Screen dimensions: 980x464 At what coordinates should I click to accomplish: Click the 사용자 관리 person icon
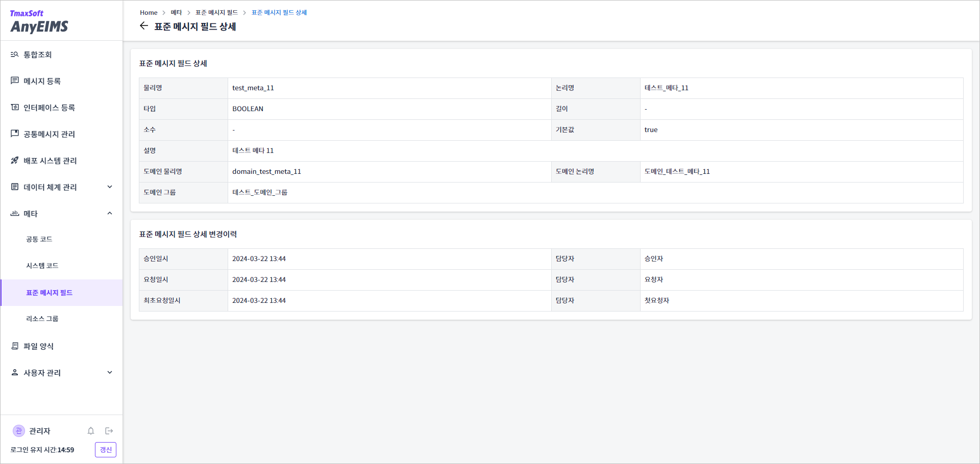point(15,372)
